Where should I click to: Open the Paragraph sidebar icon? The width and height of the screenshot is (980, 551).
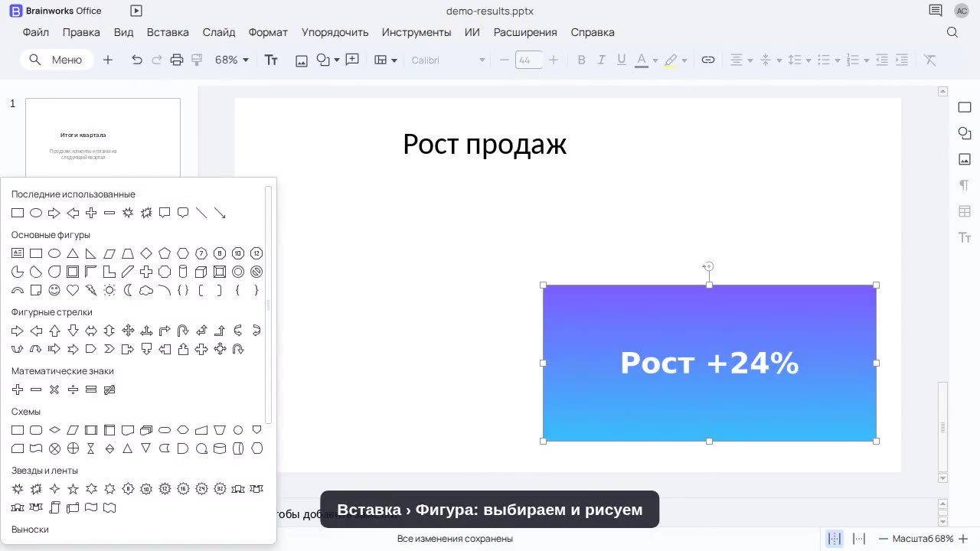[965, 185]
